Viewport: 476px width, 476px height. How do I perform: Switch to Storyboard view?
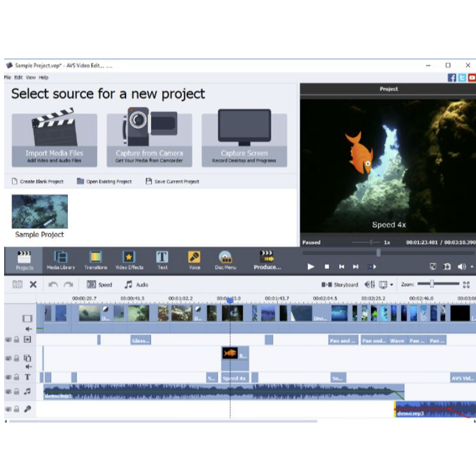[339, 285]
